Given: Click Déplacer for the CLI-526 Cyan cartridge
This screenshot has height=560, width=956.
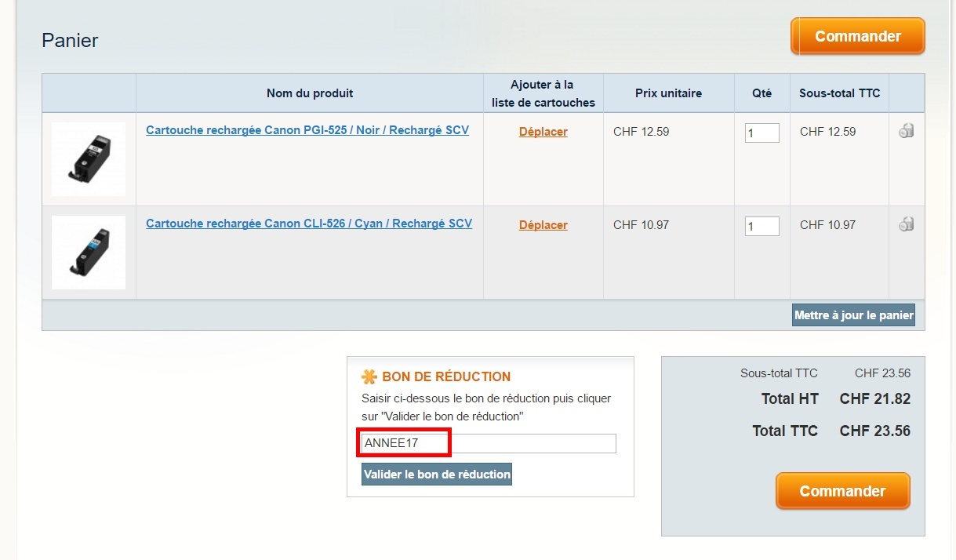Looking at the screenshot, I should (543, 225).
